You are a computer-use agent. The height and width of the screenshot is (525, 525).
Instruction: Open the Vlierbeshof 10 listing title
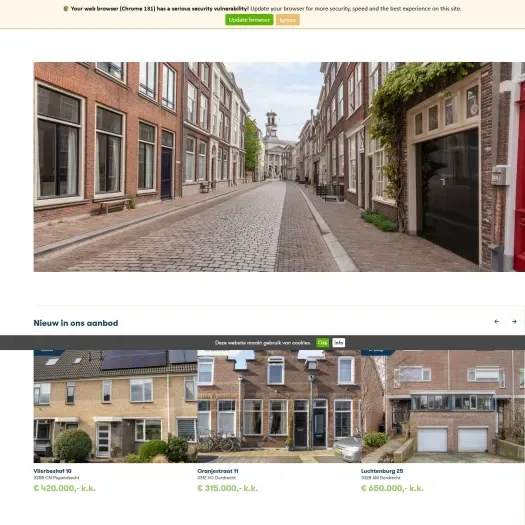pos(53,471)
